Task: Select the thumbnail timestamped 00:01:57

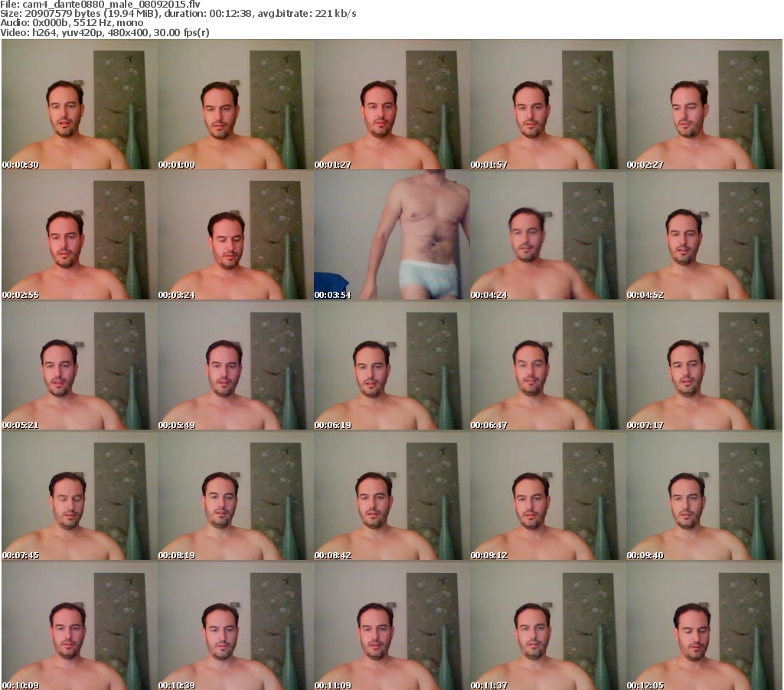Action: click(x=548, y=104)
